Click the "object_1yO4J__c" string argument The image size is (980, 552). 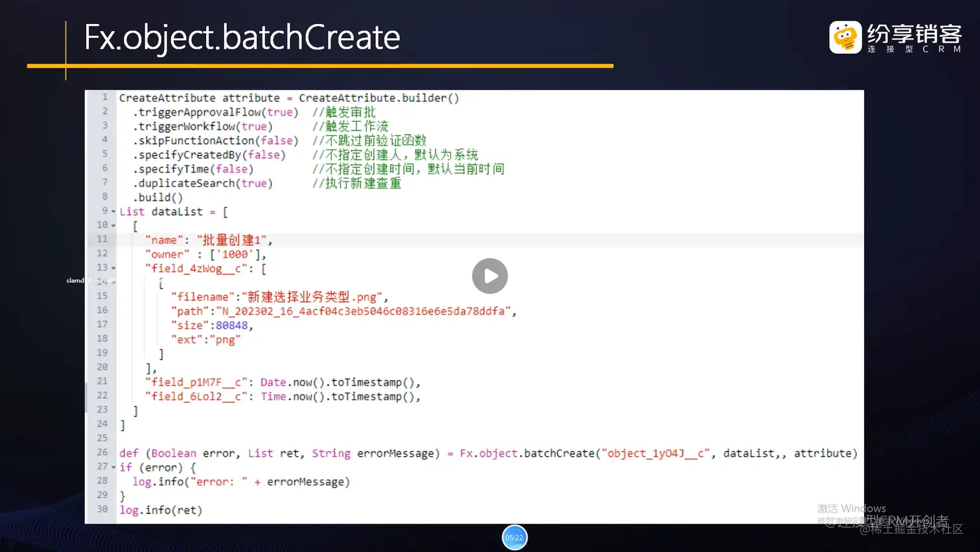click(656, 453)
